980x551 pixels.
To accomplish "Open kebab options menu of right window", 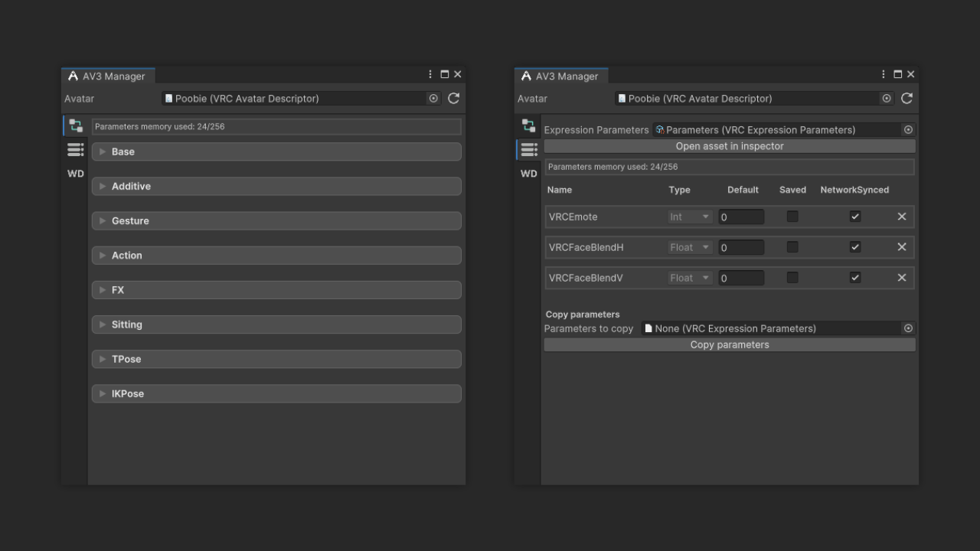I will [884, 74].
